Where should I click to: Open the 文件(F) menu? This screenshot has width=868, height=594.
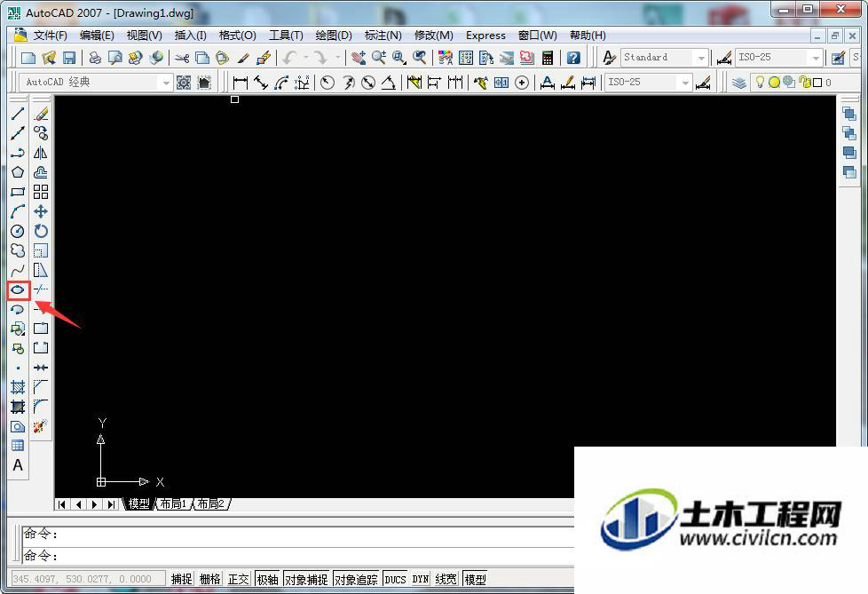pyautogui.click(x=51, y=36)
